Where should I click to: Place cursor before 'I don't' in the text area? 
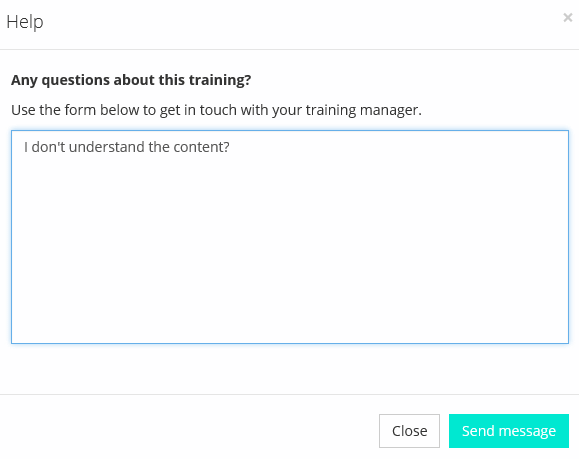(x=24, y=147)
